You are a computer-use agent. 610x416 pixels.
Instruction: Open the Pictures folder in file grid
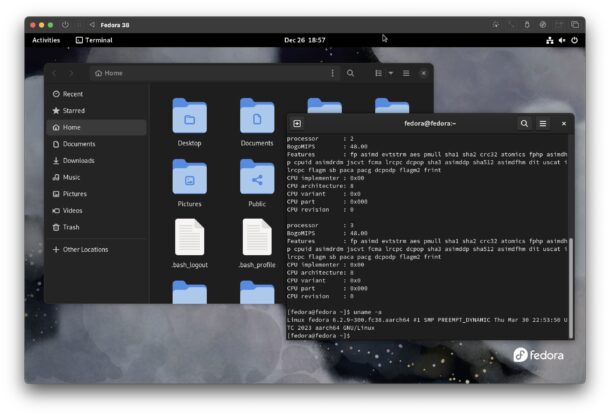point(189,178)
